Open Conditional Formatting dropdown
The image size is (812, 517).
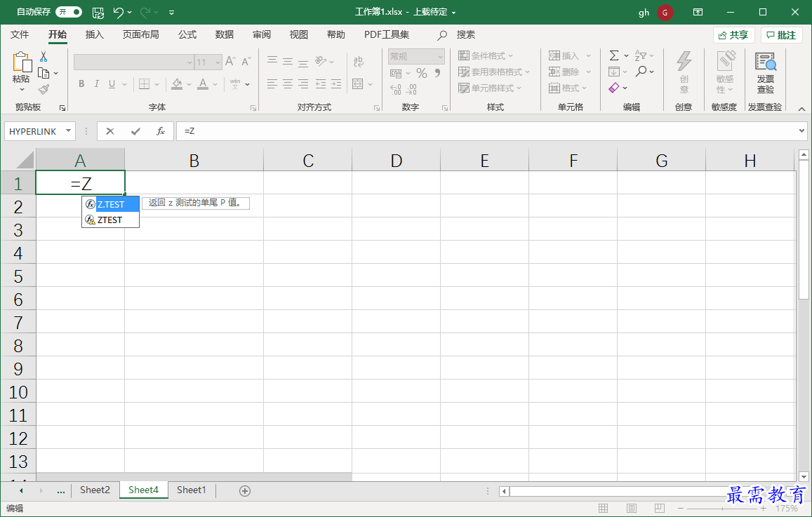pos(486,56)
